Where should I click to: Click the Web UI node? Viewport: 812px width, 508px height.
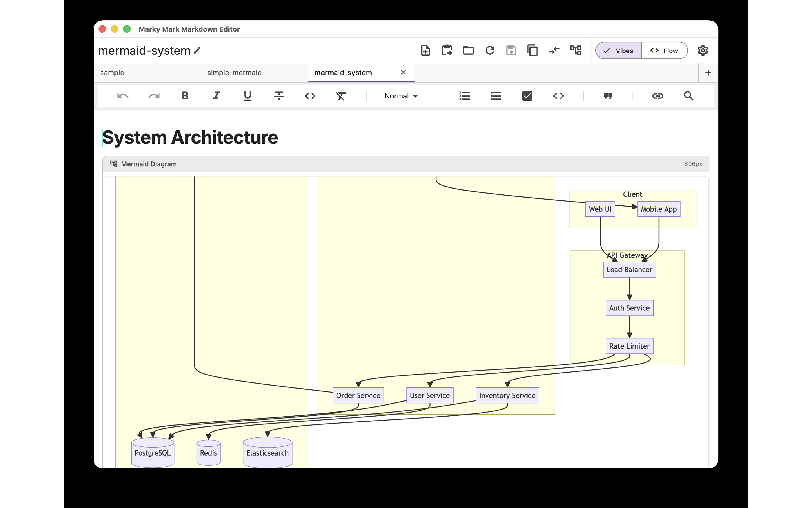[x=600, y=209]
